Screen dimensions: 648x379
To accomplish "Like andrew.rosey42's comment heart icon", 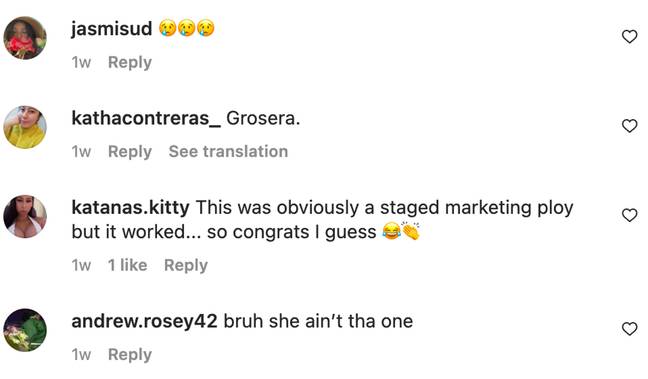I will coord(629,329).
